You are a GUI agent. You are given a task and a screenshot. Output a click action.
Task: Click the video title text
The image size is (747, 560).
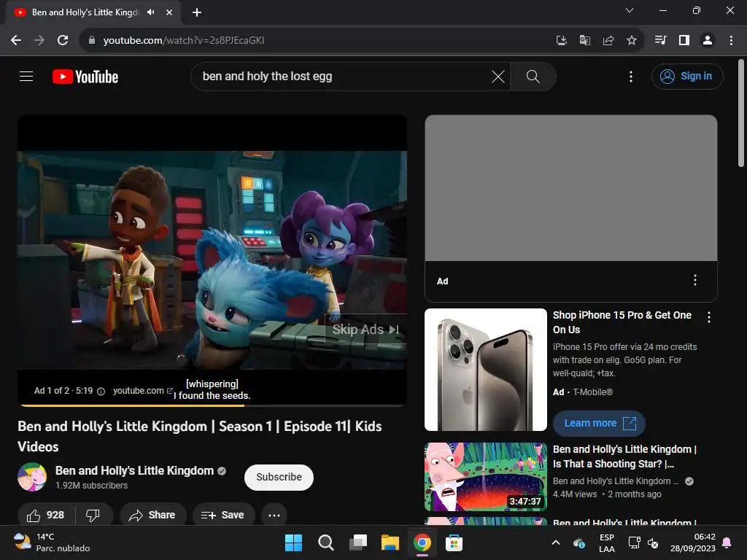pos(200,436)
